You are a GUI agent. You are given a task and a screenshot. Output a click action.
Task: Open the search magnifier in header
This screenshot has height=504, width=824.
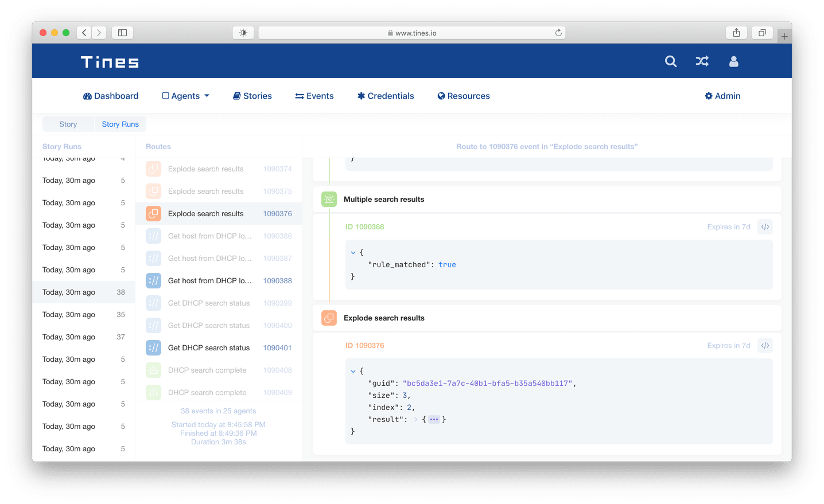point(670,61)
